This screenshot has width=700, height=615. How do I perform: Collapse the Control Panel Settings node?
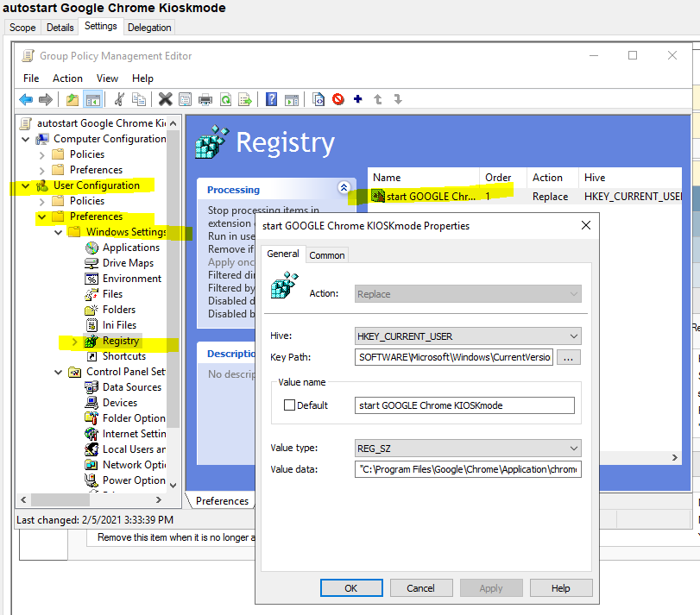coord(58,372)
